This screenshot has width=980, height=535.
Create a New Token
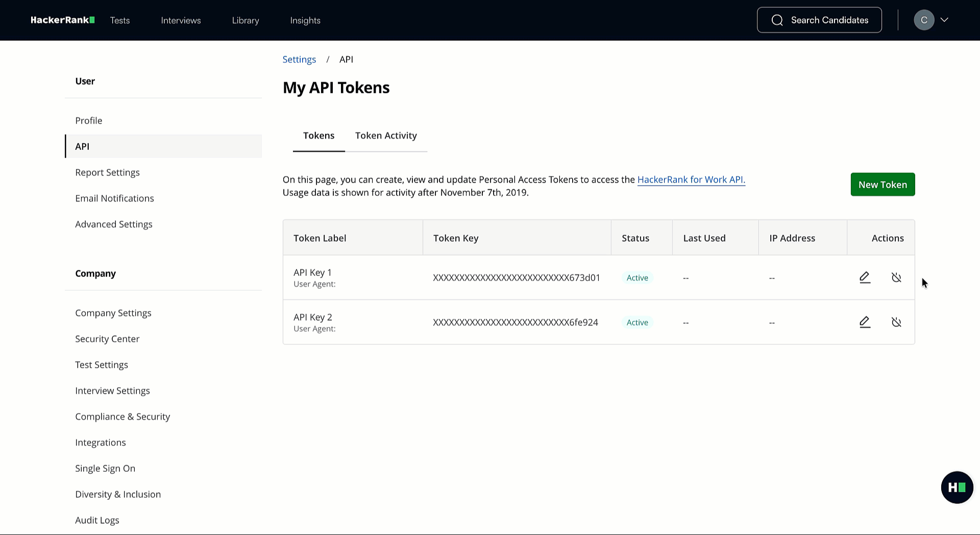coord(883,185)
